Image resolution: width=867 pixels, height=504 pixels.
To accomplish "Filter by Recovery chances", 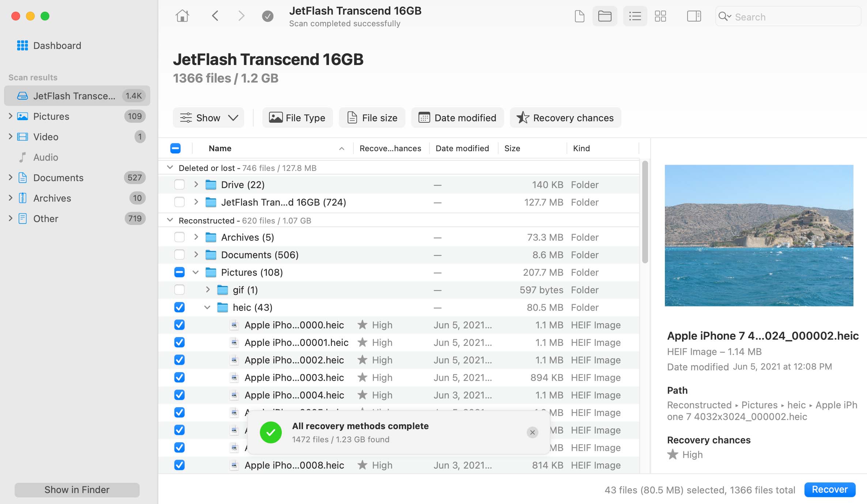I will [x=565, y=118].
